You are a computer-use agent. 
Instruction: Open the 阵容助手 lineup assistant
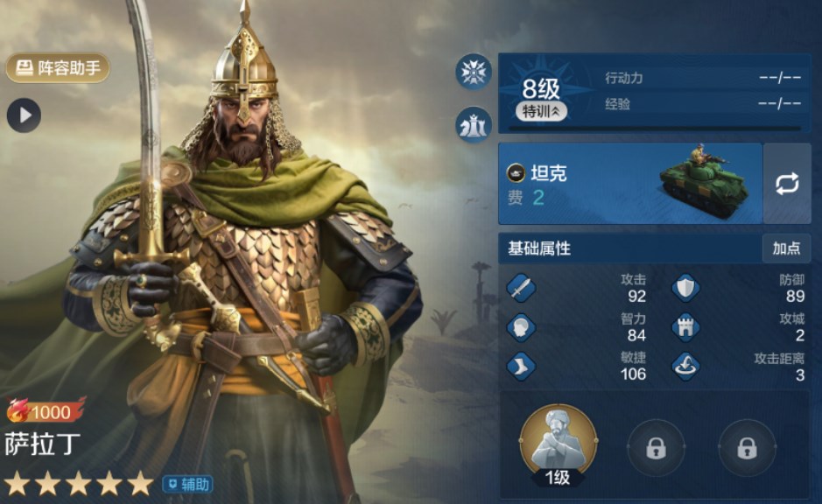pos(58,68)
